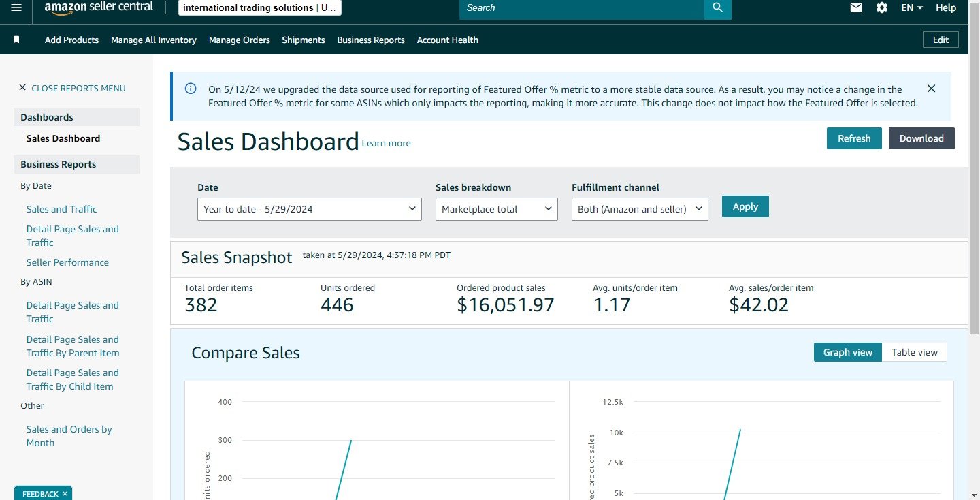Click into the Search input field

click(578, 8)
